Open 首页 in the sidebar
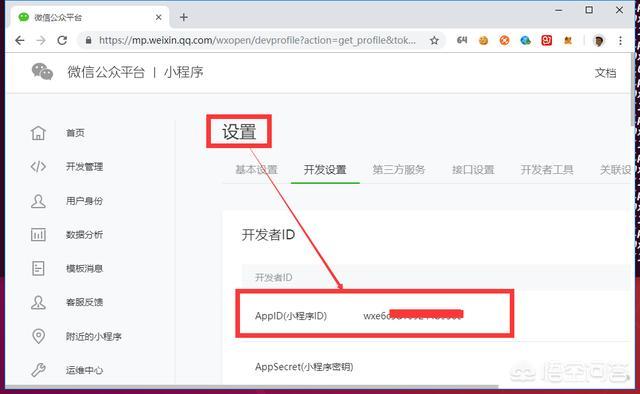The width and height of the screenshot is (640, 394). click(x=75, y=133)
